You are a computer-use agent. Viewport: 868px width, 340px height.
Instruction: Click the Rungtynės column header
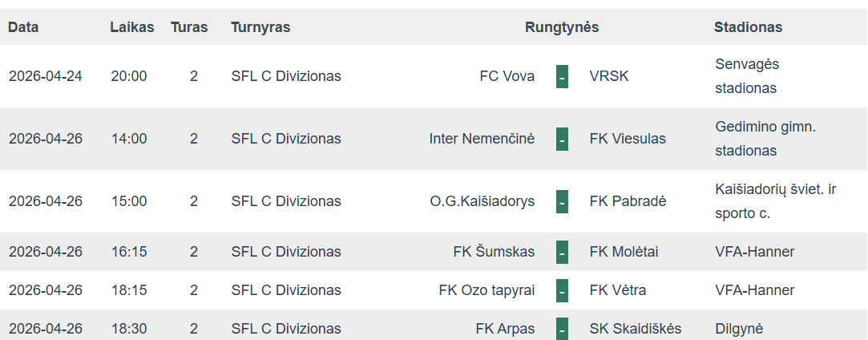562,27
